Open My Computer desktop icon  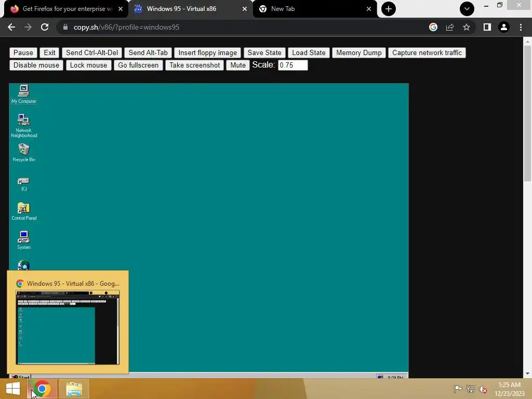point(24,94)
